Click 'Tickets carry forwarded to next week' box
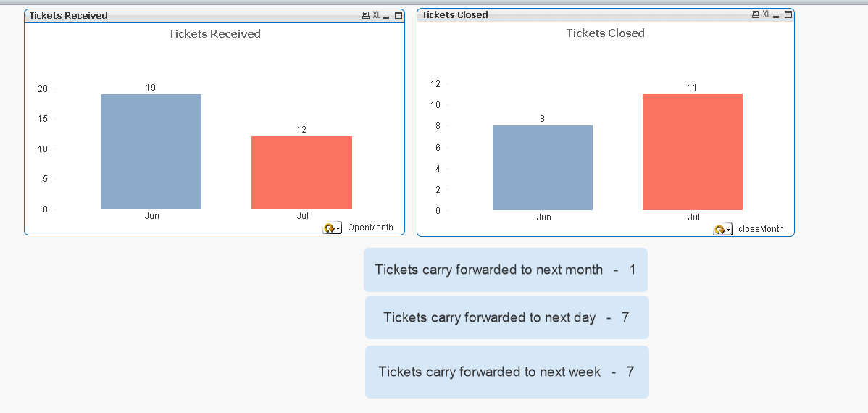This screenshot has height=413, width=868. click(506, 372)
